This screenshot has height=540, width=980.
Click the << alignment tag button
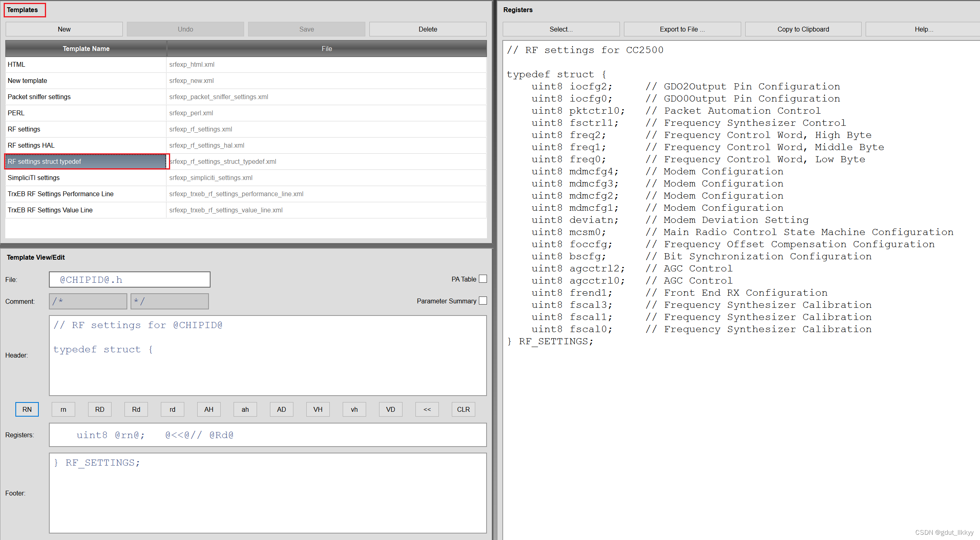click(x=427, y=409)
